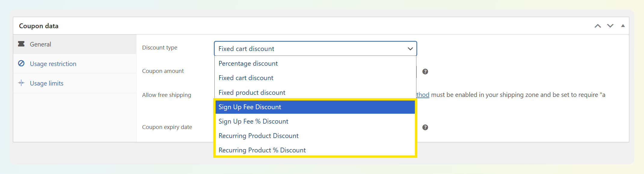This screenshot has height=174, width=644.
Task: Click the Usage restriction circle-slash icon
Action: click(x=21, y=64)
